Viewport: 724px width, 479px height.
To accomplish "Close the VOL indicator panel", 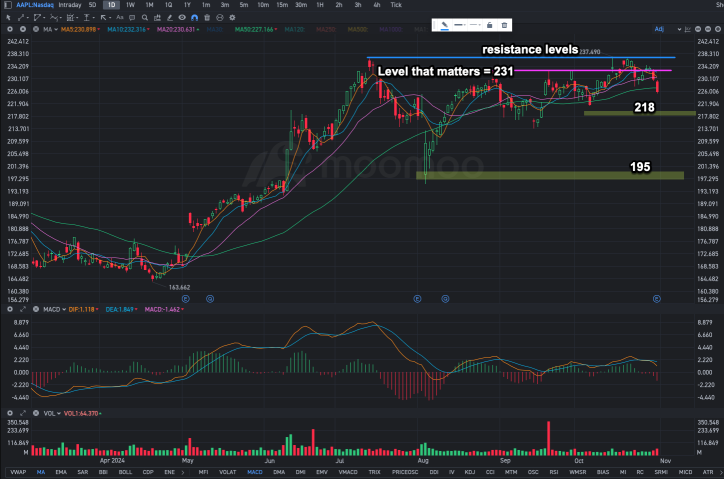I will (x=36, y=413).
